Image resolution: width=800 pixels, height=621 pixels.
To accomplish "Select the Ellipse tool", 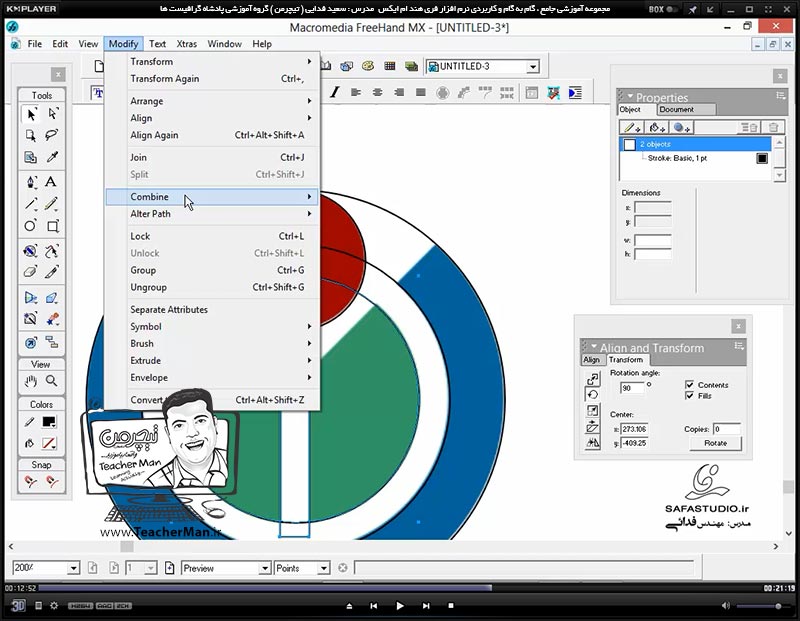I will click(x=31, y=226).
